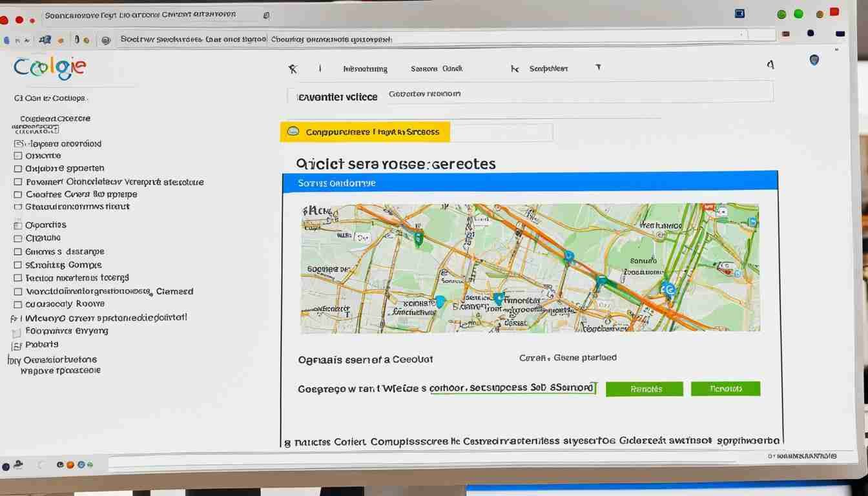Image resolution: width=868 pixels, height=496 pixels.
Task: Click the "Eaventer vclicce" text field
Action: [530, 92]
